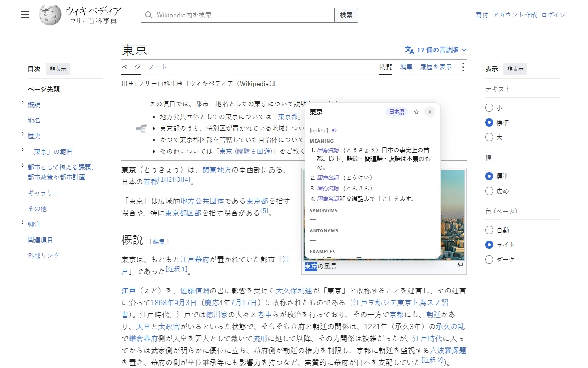Open the 編集 tab
This screenshot has width=588, height=368.
point(406,67)
